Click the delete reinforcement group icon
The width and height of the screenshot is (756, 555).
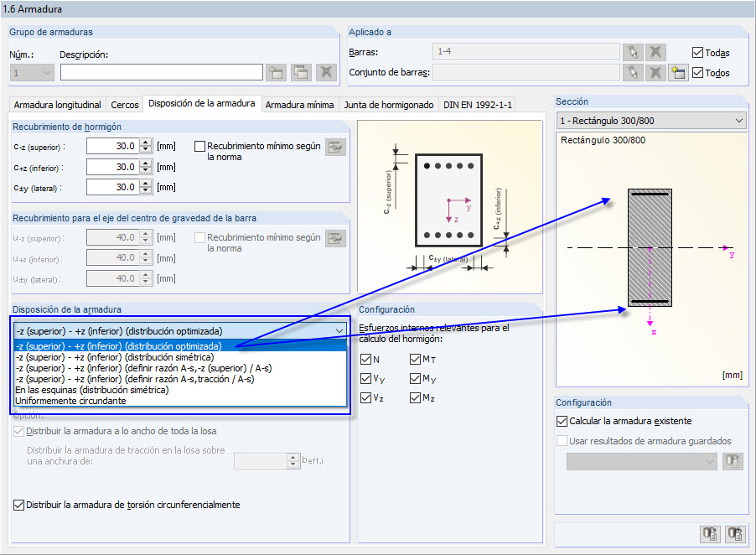326,73
